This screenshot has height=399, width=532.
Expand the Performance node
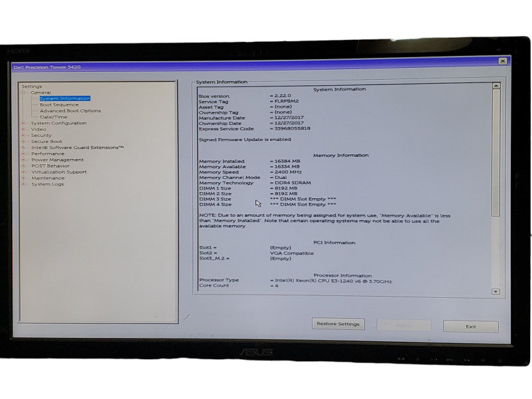(x=23, y=154)
